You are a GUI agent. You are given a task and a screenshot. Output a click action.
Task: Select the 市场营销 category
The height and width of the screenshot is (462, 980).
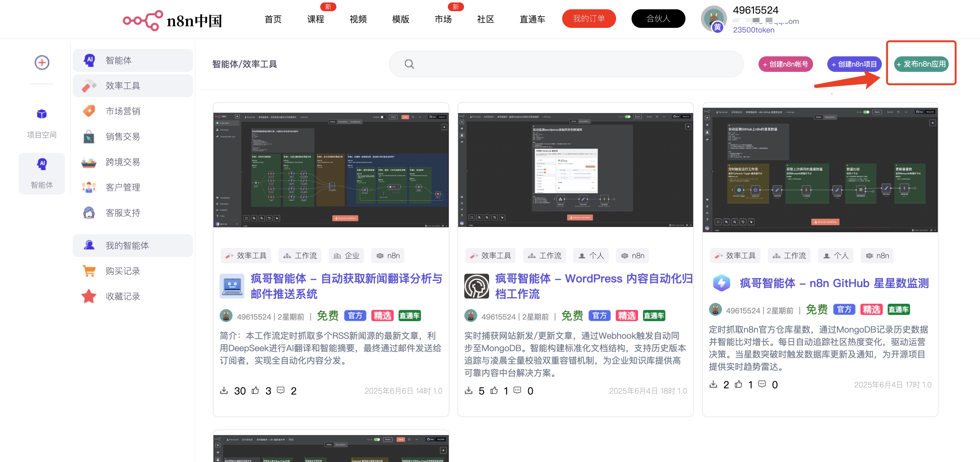coord(133,111)
